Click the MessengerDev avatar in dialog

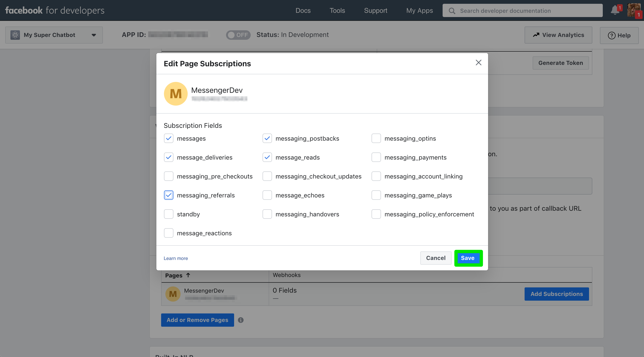point(176,94)
